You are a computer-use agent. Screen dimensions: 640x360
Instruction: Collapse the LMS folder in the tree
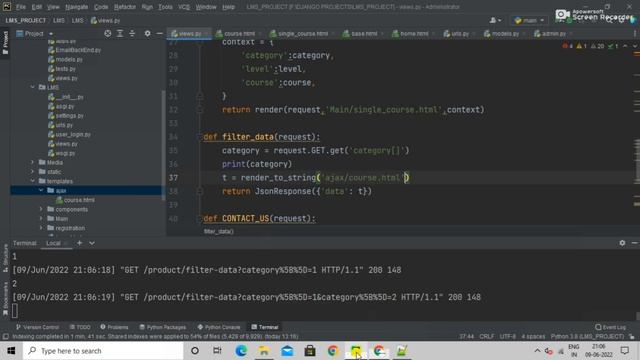(33, 87)
